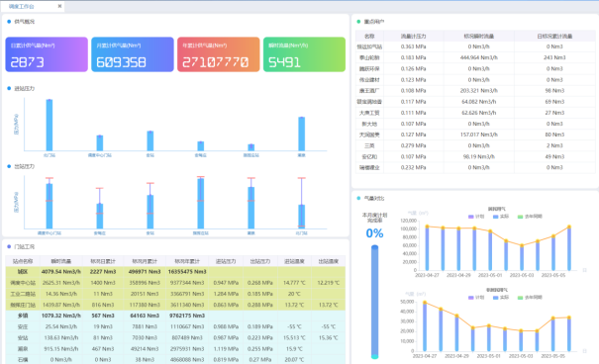Click the blue cylinder progress bar under 0%
The width and height of the screenshot is (599, 364).
375,302
